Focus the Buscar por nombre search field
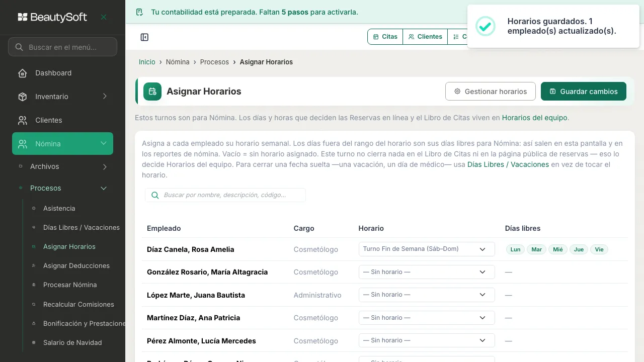Screen dimensions: 644x362 click(225, 195)
